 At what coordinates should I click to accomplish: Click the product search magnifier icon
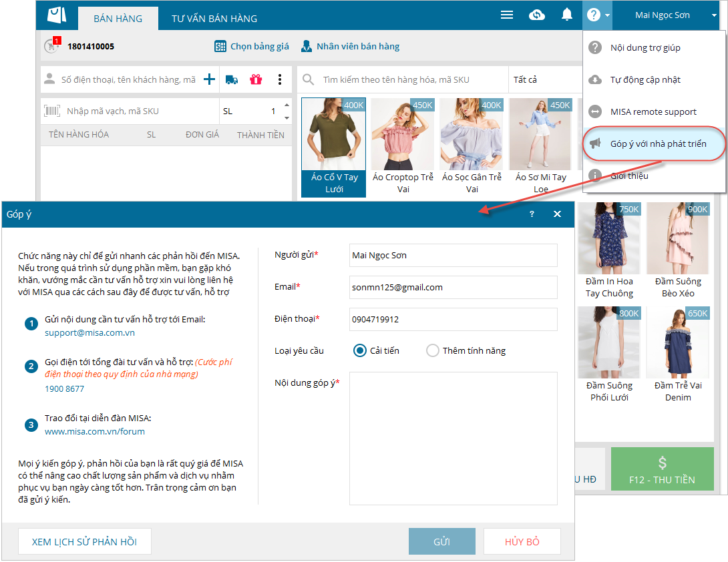[309, 79]
